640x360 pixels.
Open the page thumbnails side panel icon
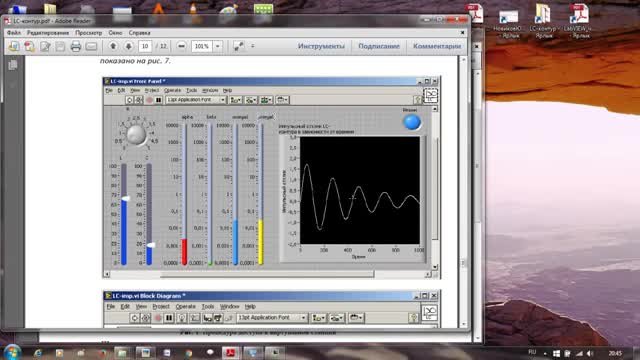[13, 65]
